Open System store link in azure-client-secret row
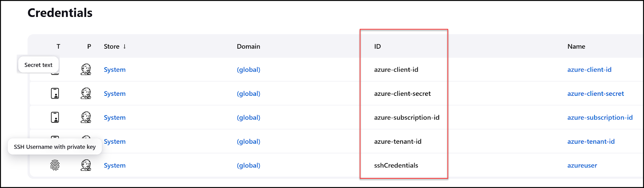Image resolution: width=644 pixels, height=188 pixels. [115, 93]
